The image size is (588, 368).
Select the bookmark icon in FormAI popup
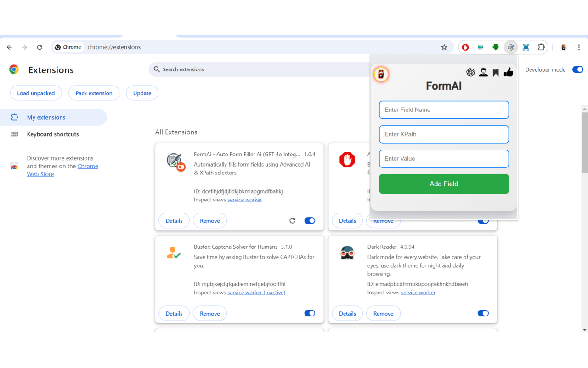496,72
